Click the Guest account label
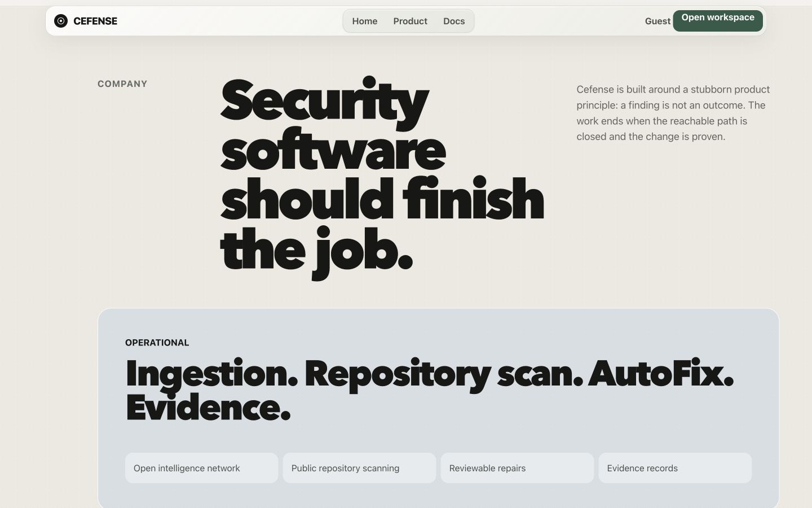Viewport: 812px width, 508px height. (x=657, y=21)
